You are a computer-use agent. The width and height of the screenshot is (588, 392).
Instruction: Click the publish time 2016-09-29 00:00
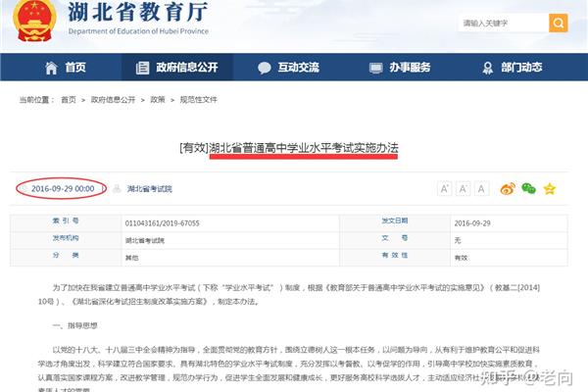click(63, 189)
